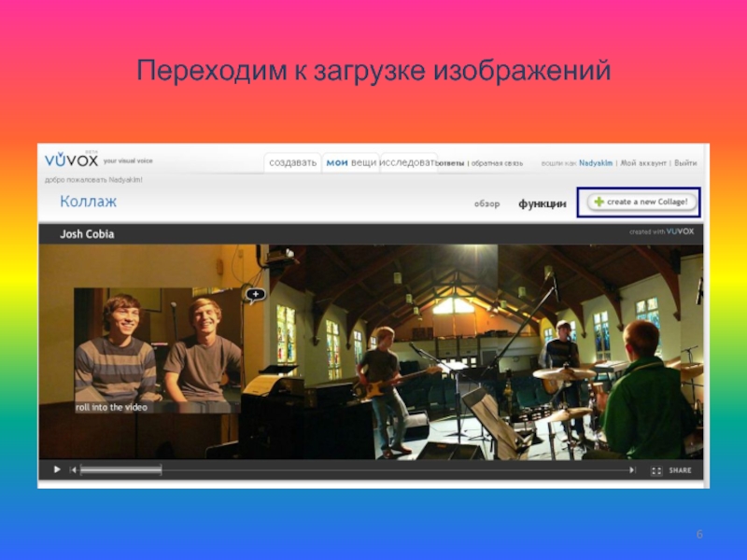The height and width of the screenshot is (560, 747).
Task: Toggle fullscreen collage view
Action: (x=656, y=470)
